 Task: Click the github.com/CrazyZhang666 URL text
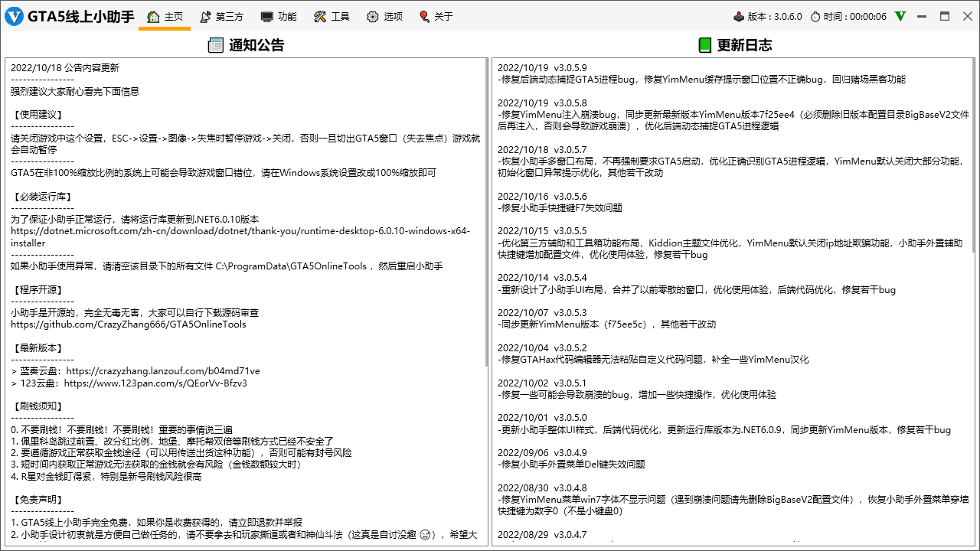[x=129, y=324]
